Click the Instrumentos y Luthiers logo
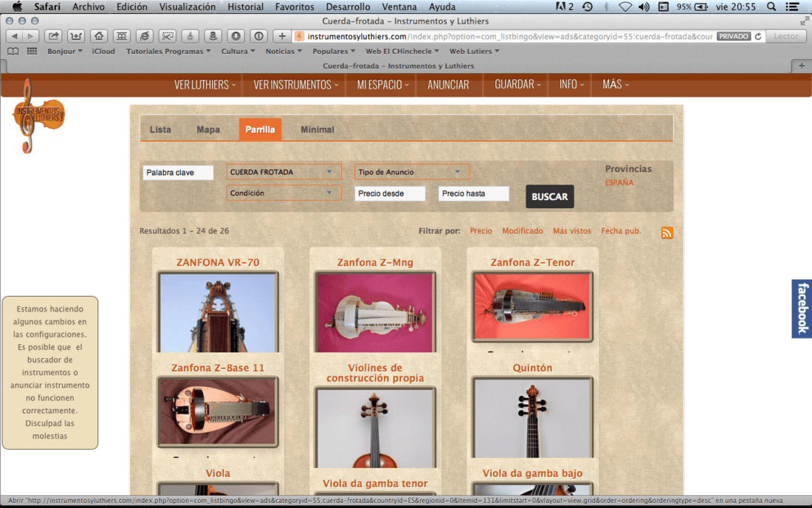Screen dimensions: 812x508 pos(38,116)
